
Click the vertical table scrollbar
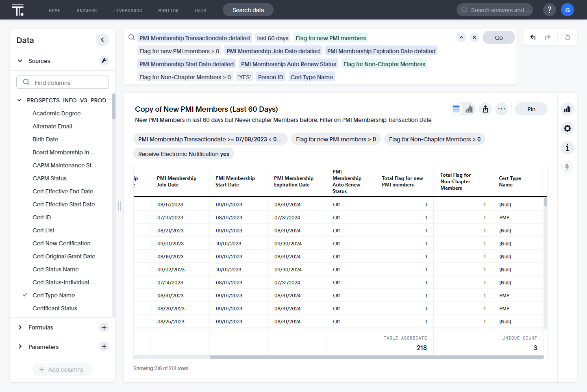[546, 202]
